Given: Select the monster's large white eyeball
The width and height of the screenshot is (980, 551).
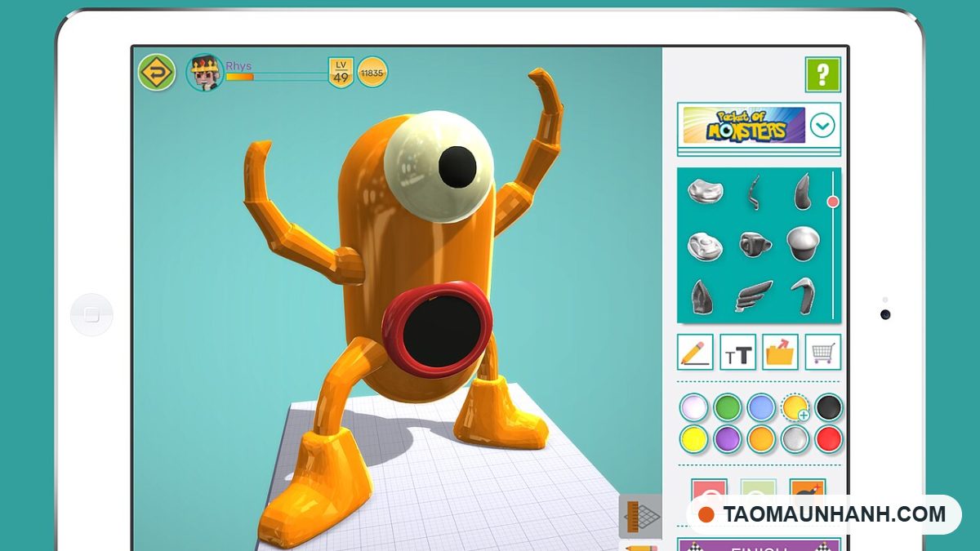Looking at the screenshot, I should coord(439,167).
